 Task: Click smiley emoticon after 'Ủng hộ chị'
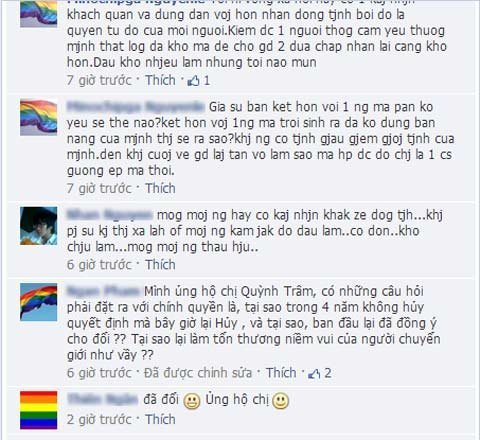280,401
